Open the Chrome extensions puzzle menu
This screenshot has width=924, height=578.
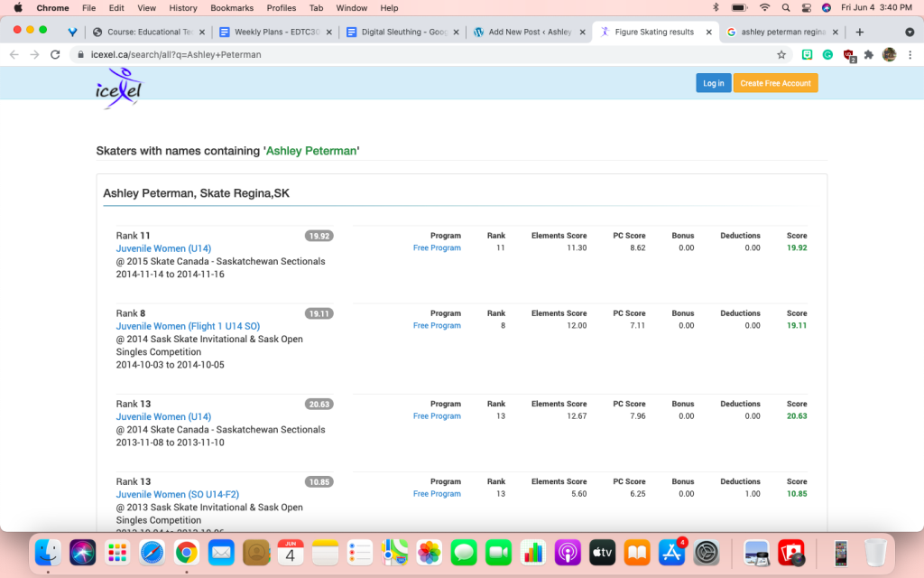(869, 55)
